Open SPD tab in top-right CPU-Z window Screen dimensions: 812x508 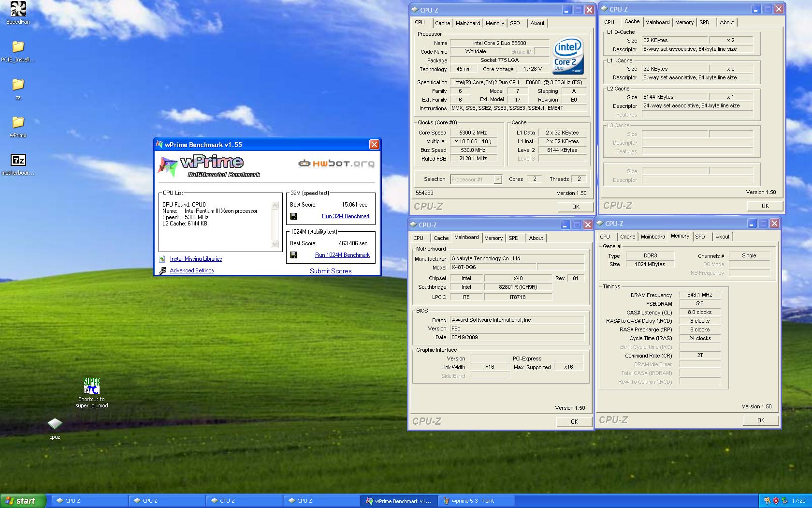tap(705, 22)
